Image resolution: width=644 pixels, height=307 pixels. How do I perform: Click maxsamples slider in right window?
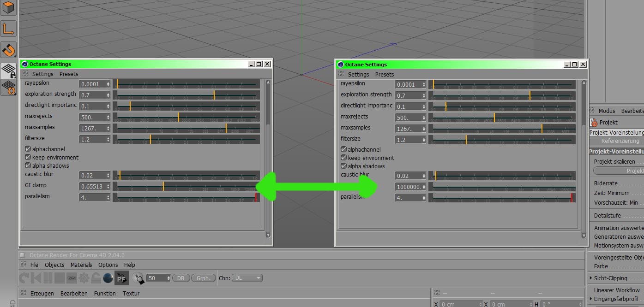point(502,129)
